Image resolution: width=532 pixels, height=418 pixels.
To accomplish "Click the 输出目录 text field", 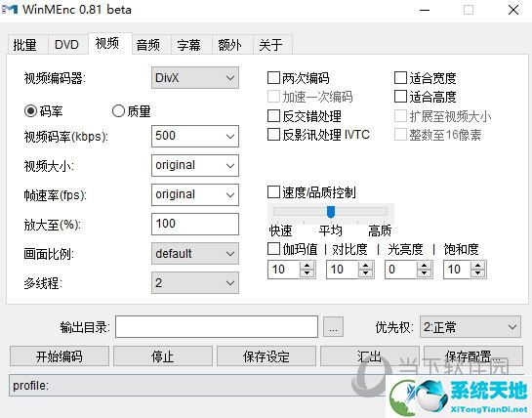I will [x=217, y=326].
